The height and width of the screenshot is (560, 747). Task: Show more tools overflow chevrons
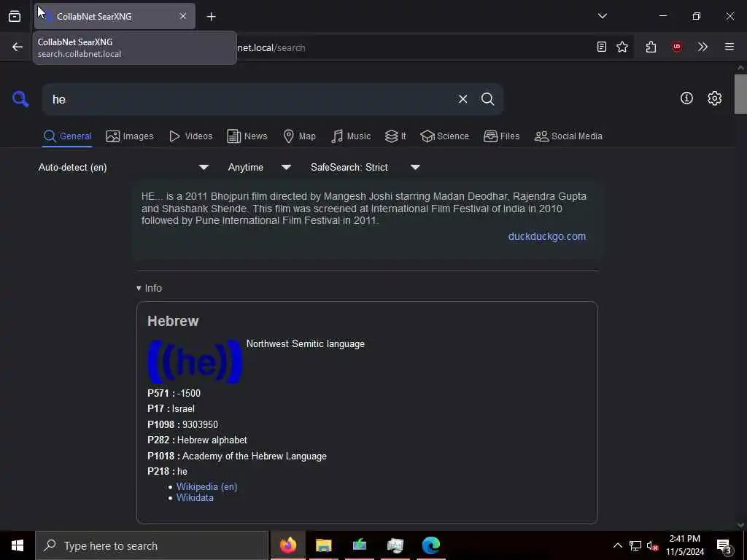pyautogui.click(x=703, y=47)
